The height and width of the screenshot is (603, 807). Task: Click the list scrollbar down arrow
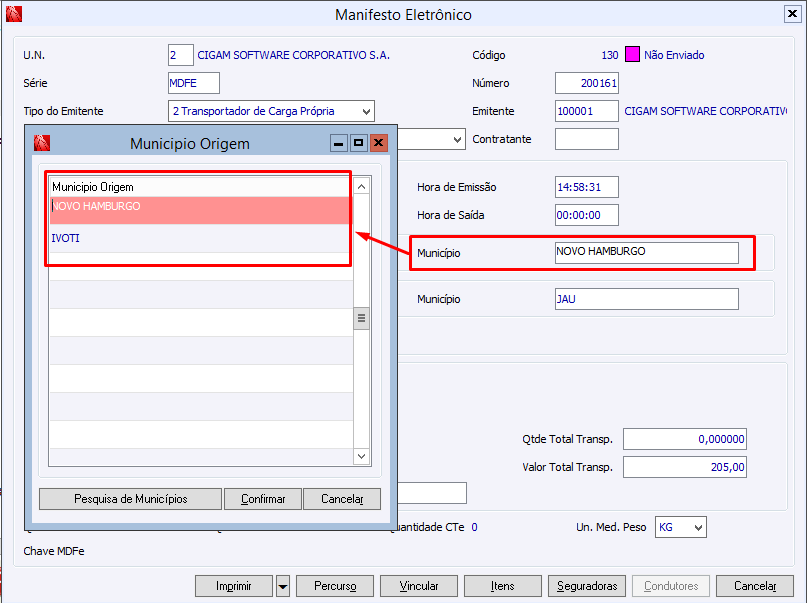pos(362,456)
